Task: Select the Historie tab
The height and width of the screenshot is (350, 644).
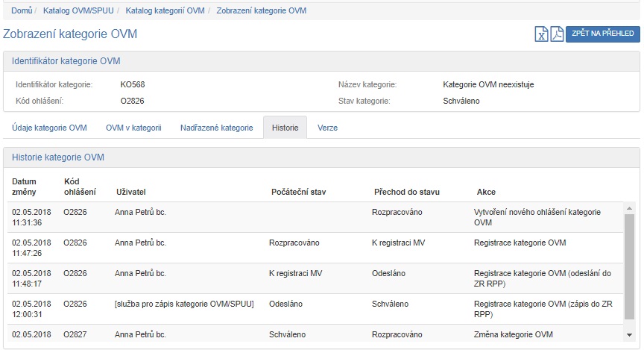Action: click(285, 128)
